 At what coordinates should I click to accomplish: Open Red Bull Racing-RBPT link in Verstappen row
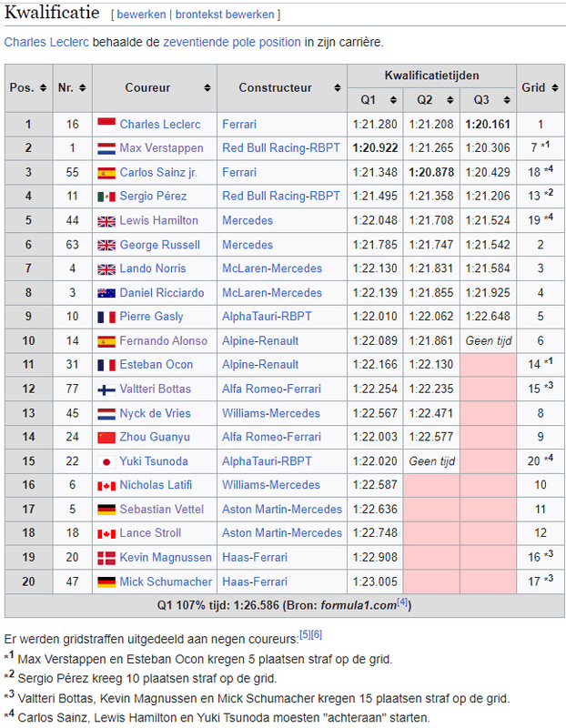pos(281,148)
